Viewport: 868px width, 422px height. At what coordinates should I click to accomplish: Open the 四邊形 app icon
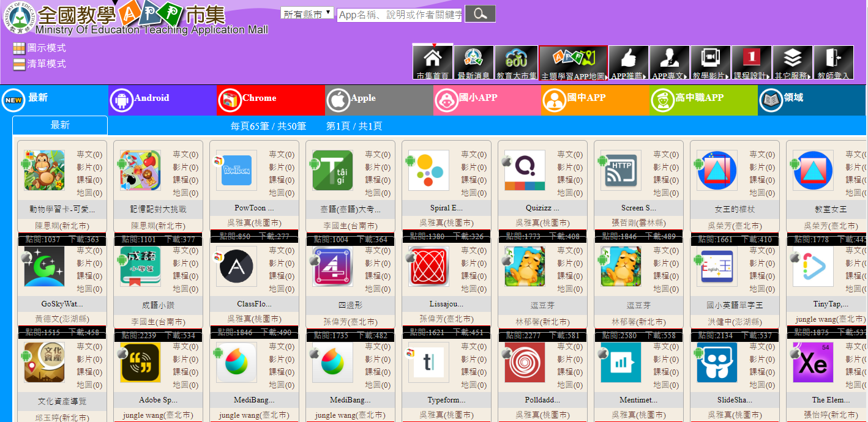tap(332, 267)
